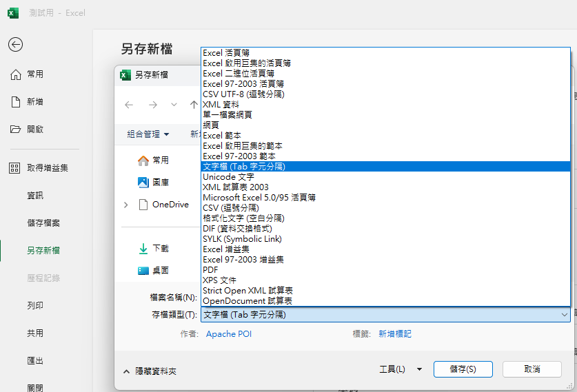This screenshot has width=577, height=392.
Task: Select the 圖庫 gallery icon
Action: (x=143, y=182)
